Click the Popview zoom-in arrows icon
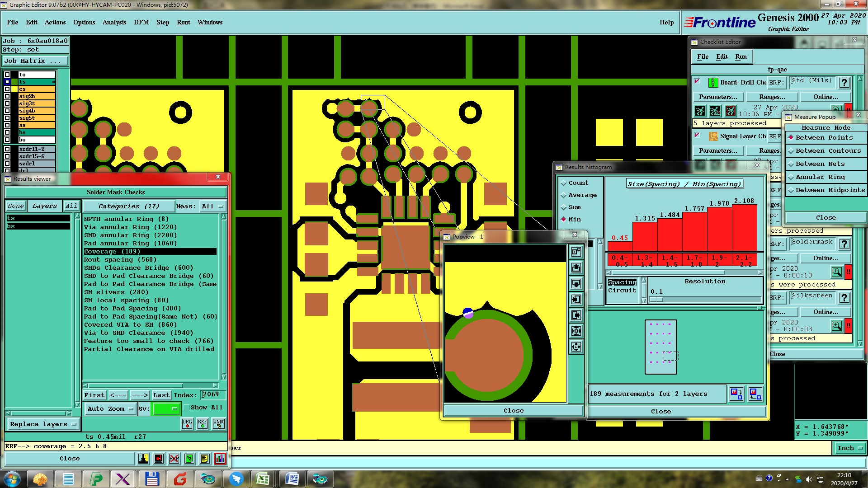This screenshot has height=488, width=868. coord(576,331)
